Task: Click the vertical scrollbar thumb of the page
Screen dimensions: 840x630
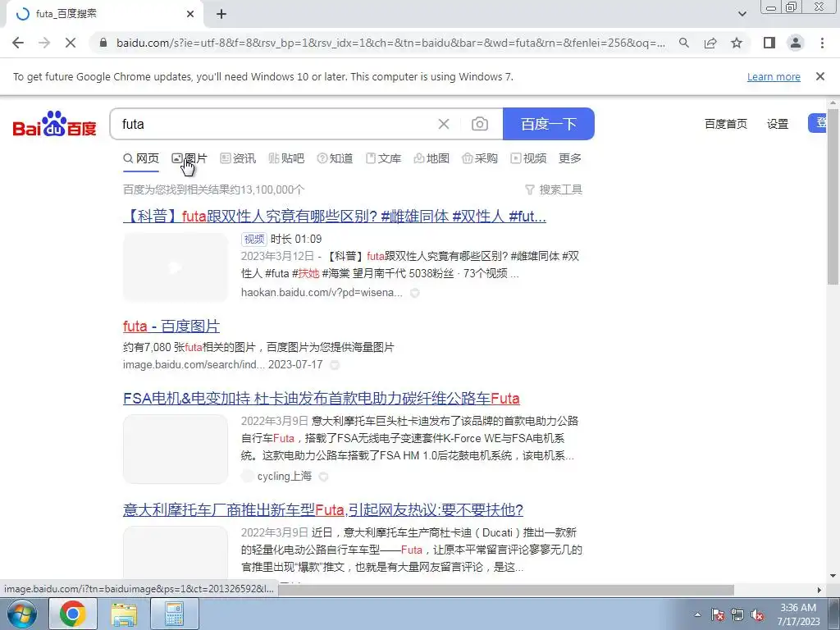Action: [x=833, y=196]
